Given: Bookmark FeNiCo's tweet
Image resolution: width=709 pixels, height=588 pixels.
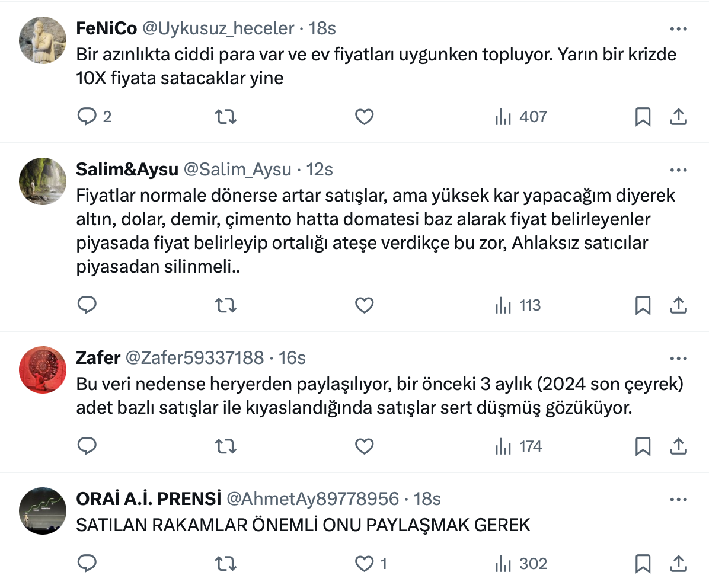Looking at the screenshot, I should 643,117.
